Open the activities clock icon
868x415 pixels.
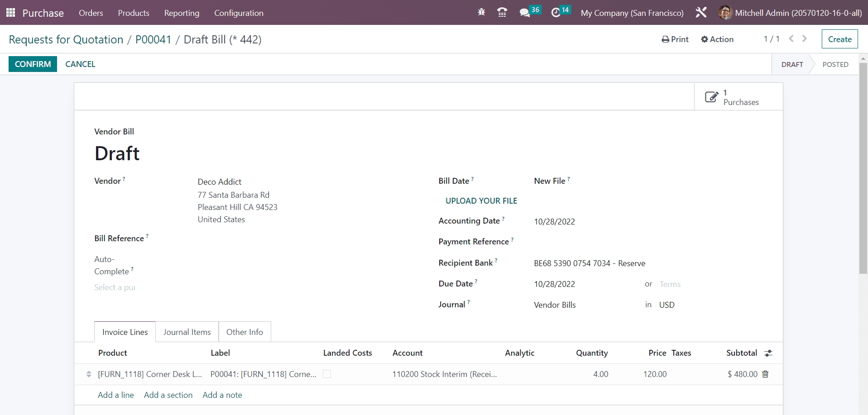pyautogui.click(x=556, y=13)
